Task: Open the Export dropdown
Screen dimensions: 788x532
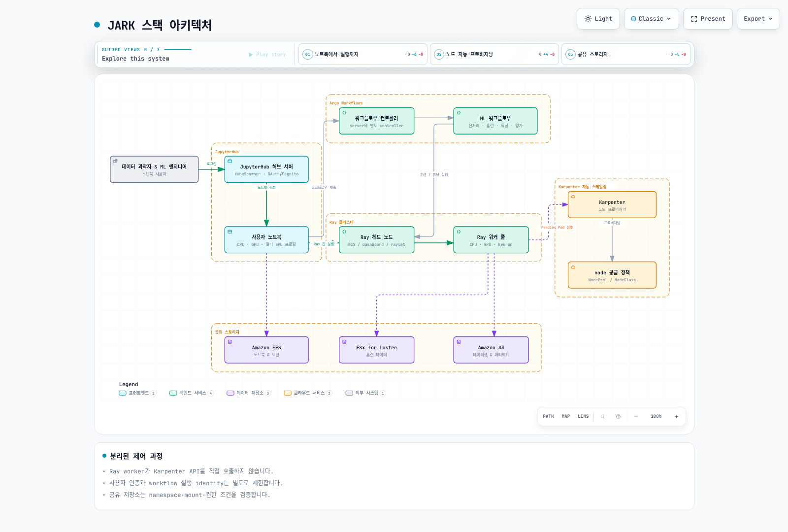Action: point(758,19)
